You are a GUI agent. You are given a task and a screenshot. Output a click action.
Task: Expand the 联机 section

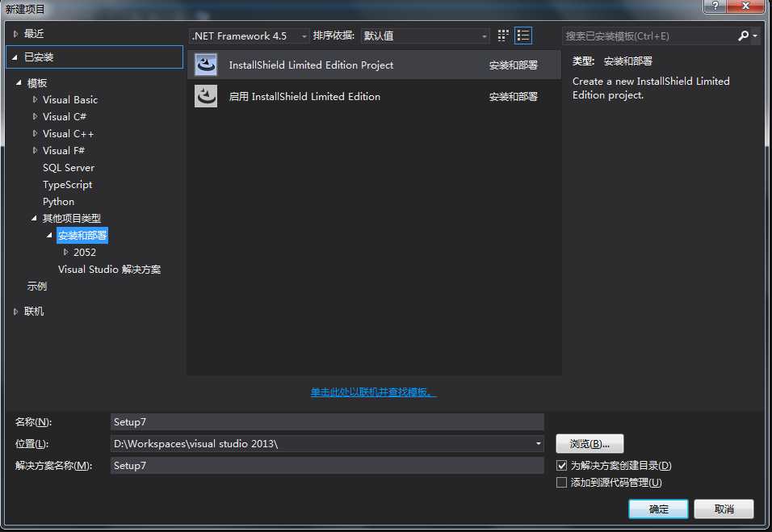[x=16, y=312]
